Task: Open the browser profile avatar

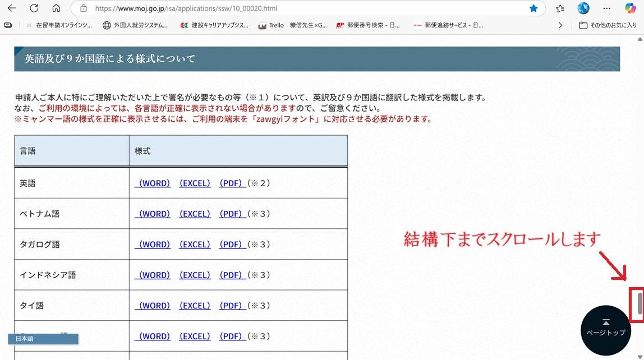Action: click(583, 8)
